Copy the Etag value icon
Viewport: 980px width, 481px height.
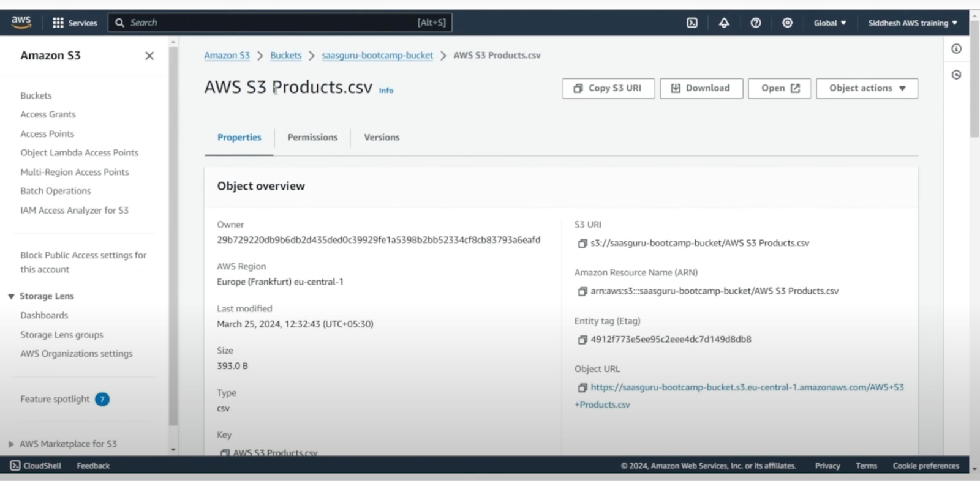(582, 340)
